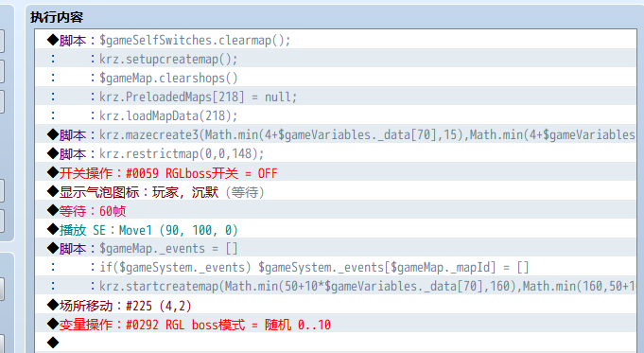The image size is (644, 353).
Task: Select the $gameSelfSwitches.clearmap() script line
Action: coord(336,40)
